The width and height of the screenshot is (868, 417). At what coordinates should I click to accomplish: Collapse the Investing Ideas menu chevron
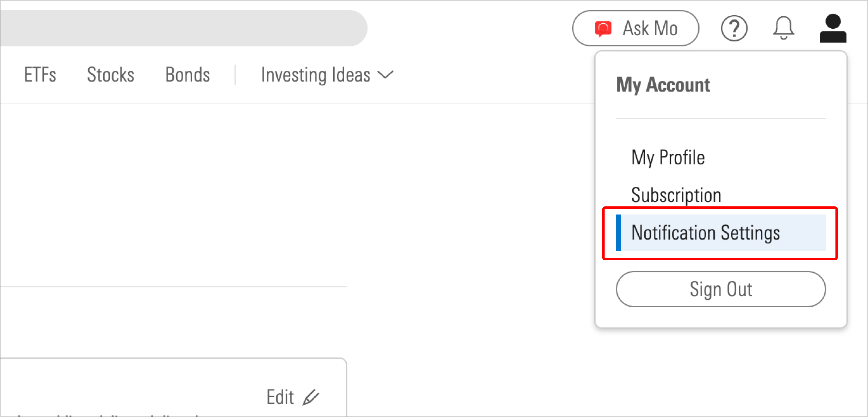pyautogui.click(x=385, y=75)
